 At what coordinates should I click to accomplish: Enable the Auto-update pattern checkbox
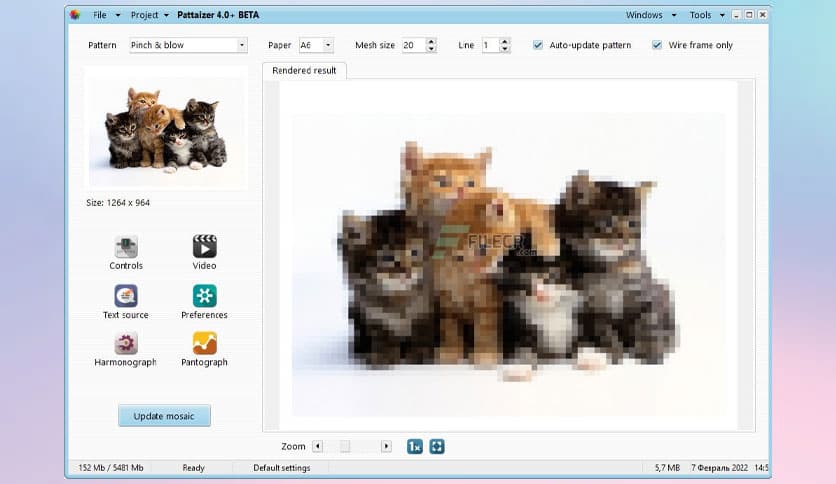click(538, 45)
